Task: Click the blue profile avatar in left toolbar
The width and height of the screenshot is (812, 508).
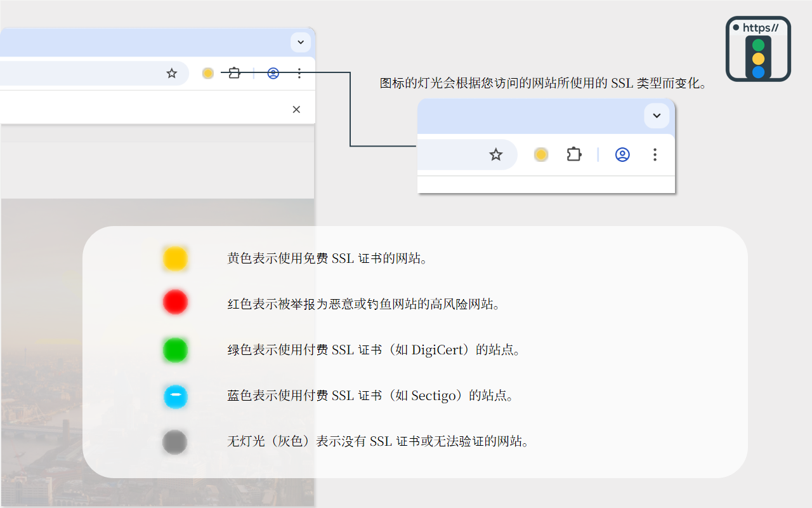Action: (x=273, y=73)
